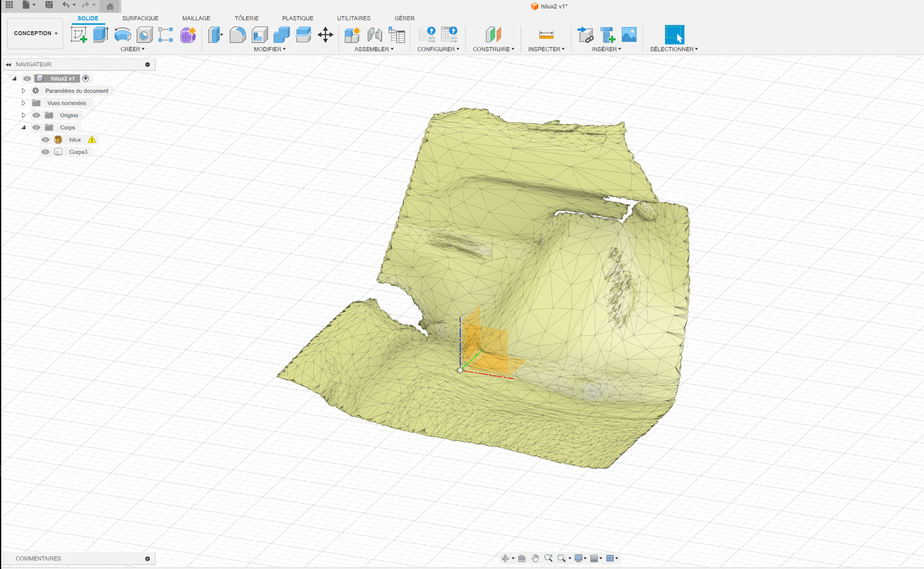Select the Zoom magnifier tool
Image resolution: width=924 pixels, height=569 pixels.
point(548,558)
